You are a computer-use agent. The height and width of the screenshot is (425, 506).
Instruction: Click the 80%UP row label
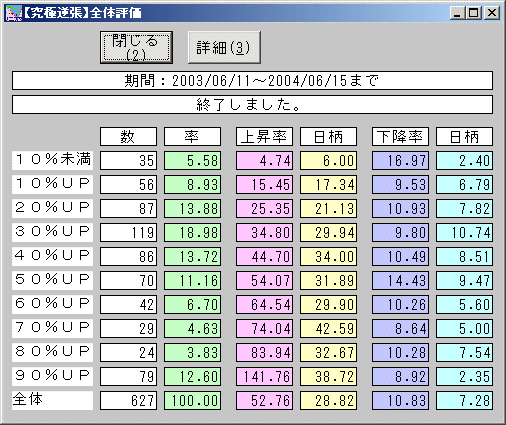(52, 352)
